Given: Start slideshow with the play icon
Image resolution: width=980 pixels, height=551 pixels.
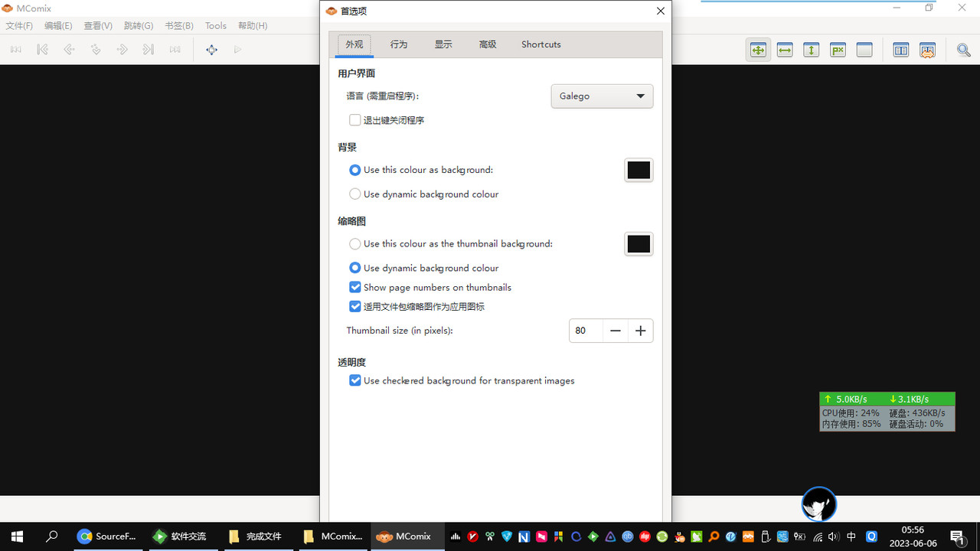Looking at the screenshot, I should (x=238, y=50).
